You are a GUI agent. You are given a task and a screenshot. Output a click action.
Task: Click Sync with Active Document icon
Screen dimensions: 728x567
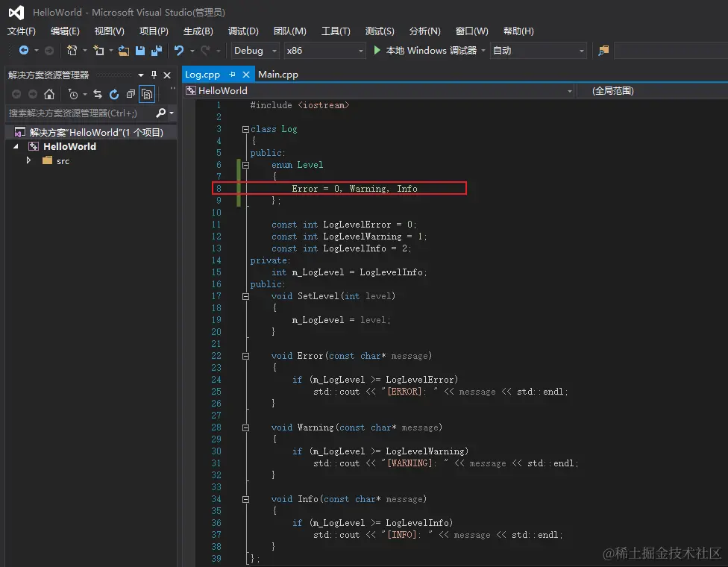tap(98, 94)
